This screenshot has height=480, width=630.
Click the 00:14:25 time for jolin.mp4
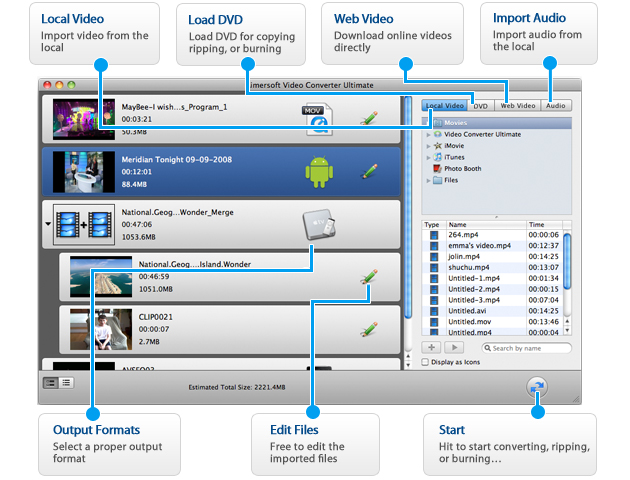[543, 256]
